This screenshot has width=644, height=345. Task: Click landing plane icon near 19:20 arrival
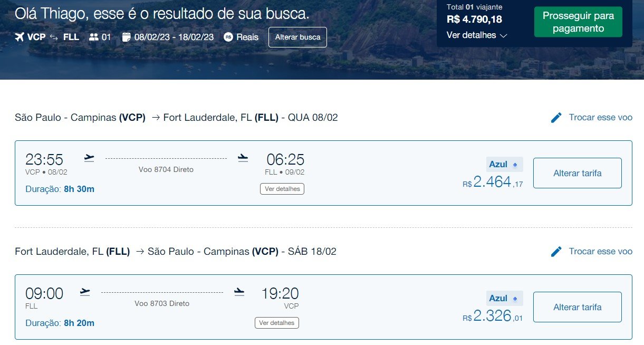[x=239, y=292]
